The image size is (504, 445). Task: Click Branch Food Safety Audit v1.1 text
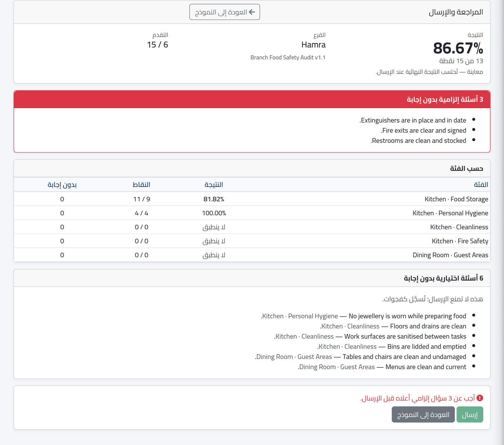tap(288, 57)
